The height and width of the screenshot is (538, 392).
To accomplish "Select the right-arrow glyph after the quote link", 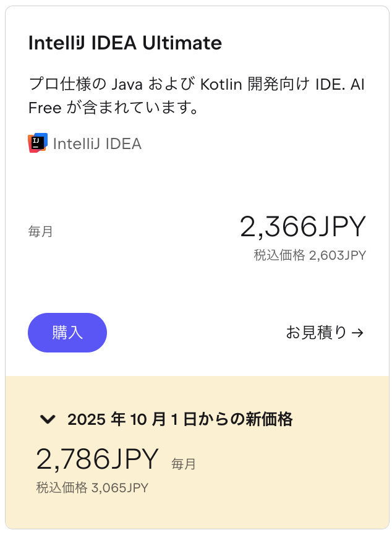I will [357, 333].
